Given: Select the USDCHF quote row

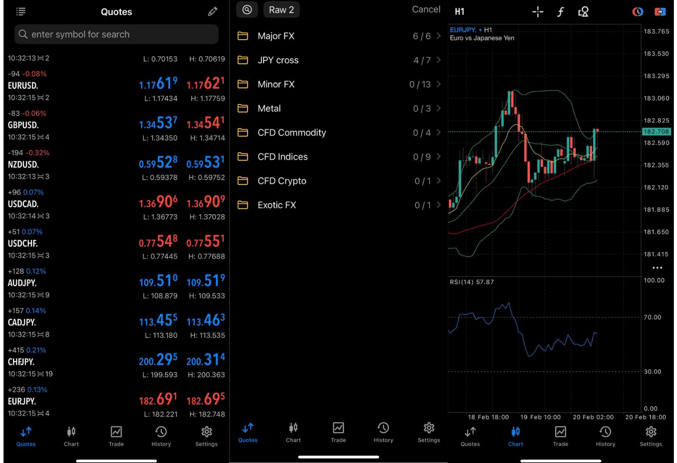Looking at the screenshot, I should tap(117, 244).
